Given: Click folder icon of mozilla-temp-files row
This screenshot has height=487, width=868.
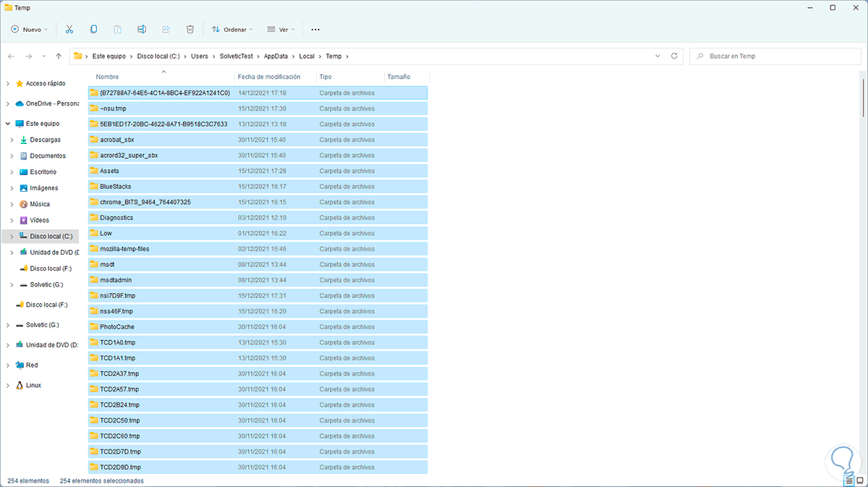Looking at the screenshot, I should point(93,249).
